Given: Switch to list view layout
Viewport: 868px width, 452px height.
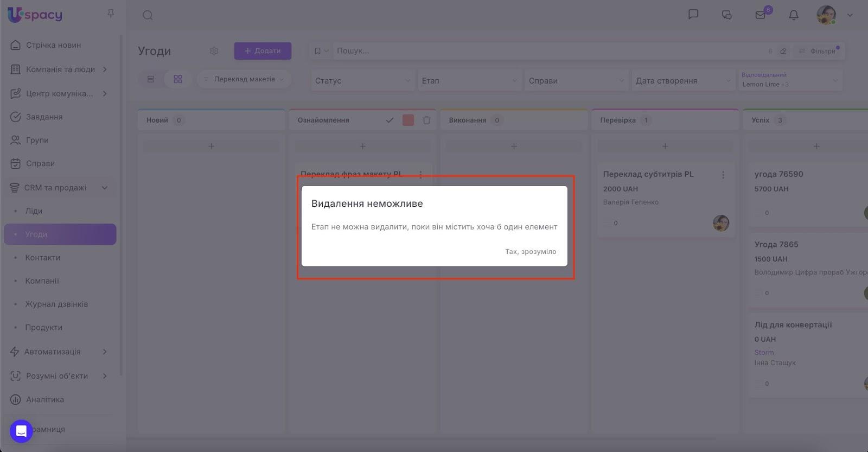Looking at the screenshot, I should click(x=151, y=79).
